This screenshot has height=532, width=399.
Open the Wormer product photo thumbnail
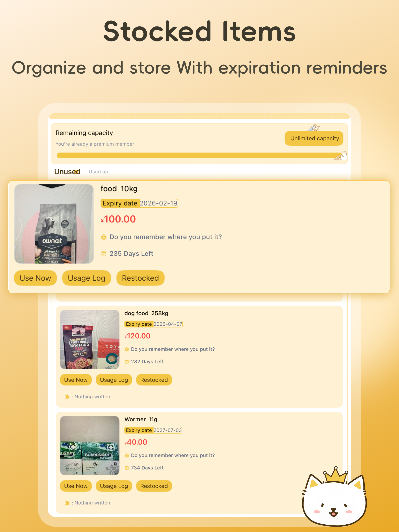pos(90,446)
